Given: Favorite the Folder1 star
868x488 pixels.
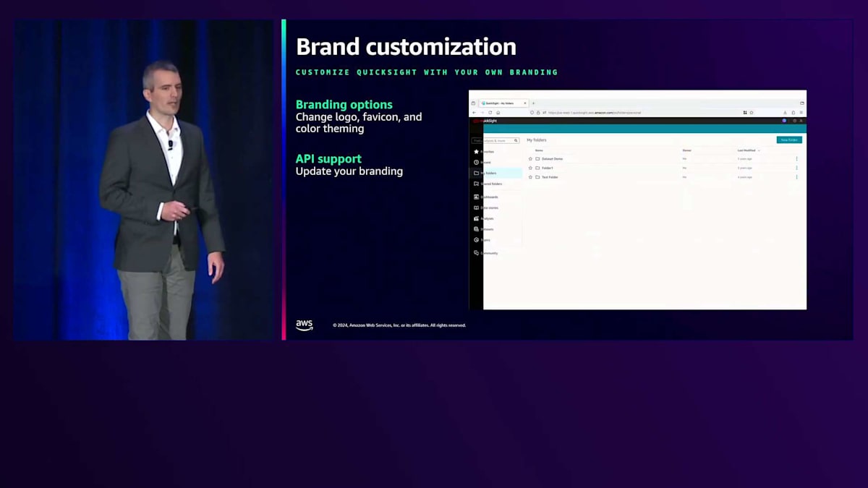Looking at the screenshot, I should (x=530, y=168).
